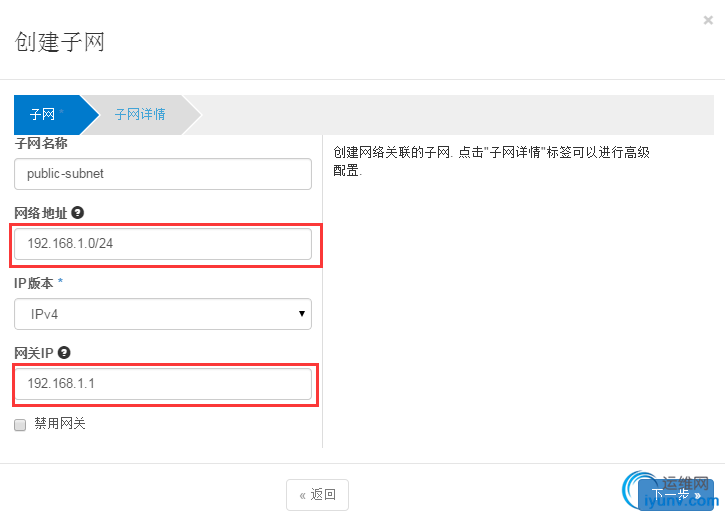Click the 网络地址 field with 192.168.1.0/24
725x517 pixels.
pos(163,245)
